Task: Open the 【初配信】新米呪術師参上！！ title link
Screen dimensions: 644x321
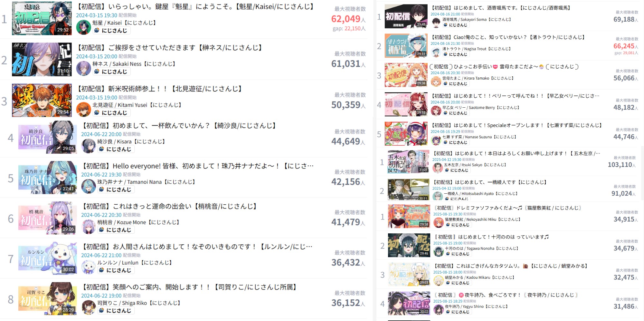Action: [x=159, y=89]
